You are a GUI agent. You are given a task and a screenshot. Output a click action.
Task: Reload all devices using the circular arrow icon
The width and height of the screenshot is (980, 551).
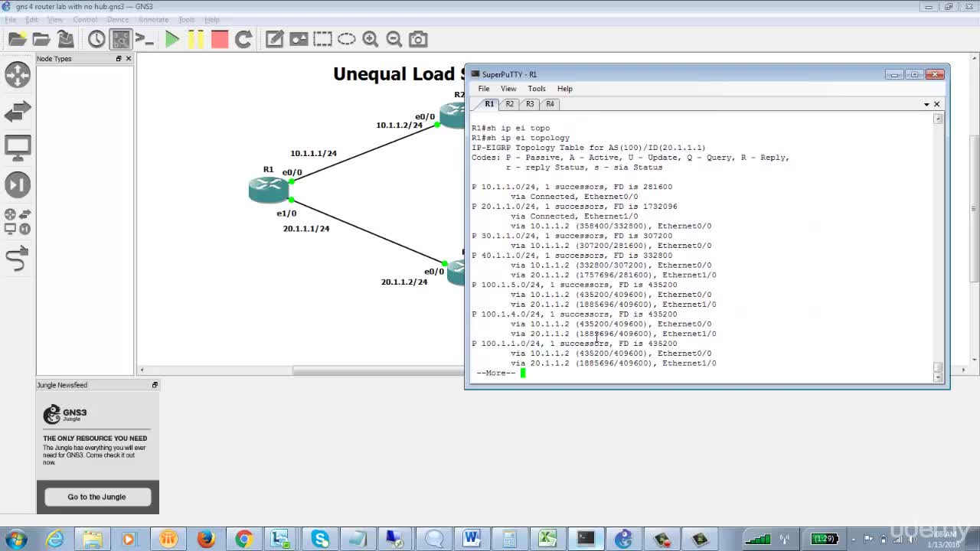[x=243, y=39]
